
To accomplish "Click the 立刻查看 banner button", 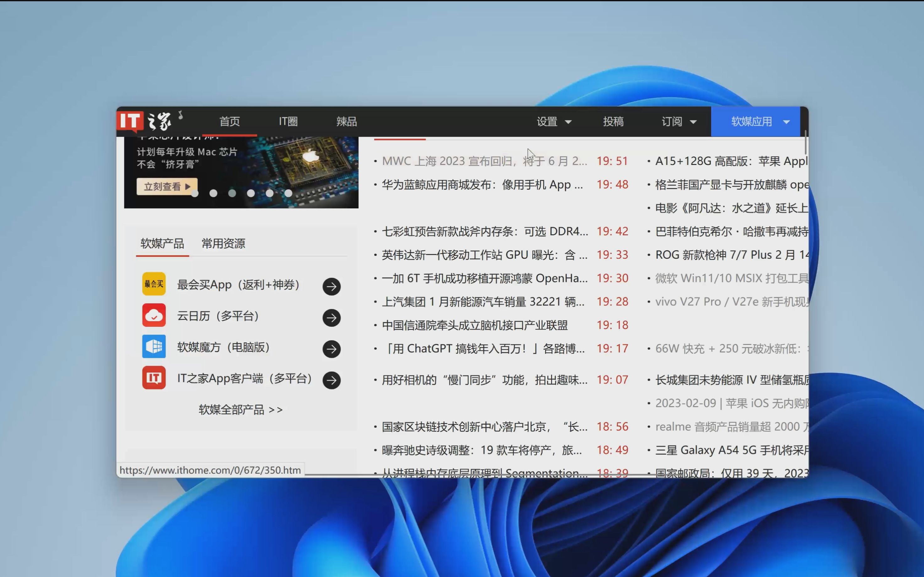I will point(167,186).
